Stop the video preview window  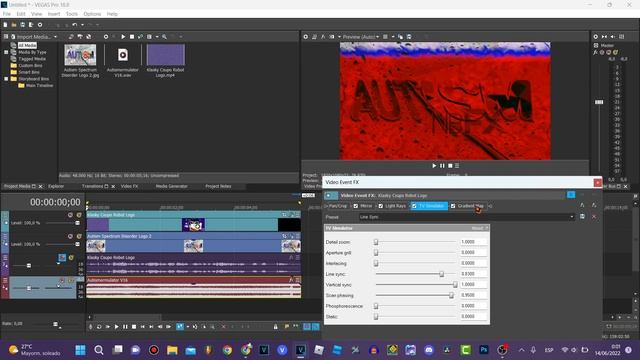(450, 166)
